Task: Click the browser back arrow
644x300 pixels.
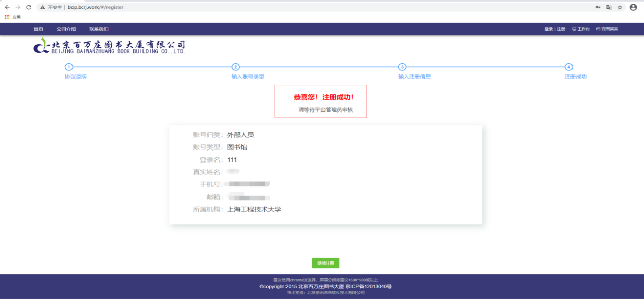Action: pos(7,7)
